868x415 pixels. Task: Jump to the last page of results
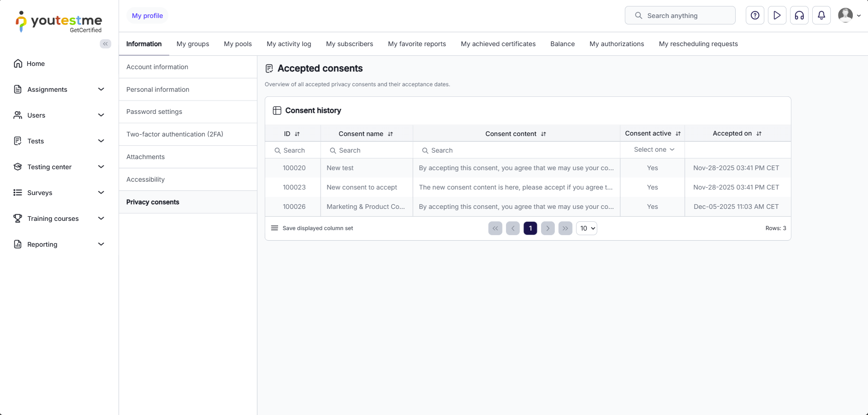(x=565, y=228)
